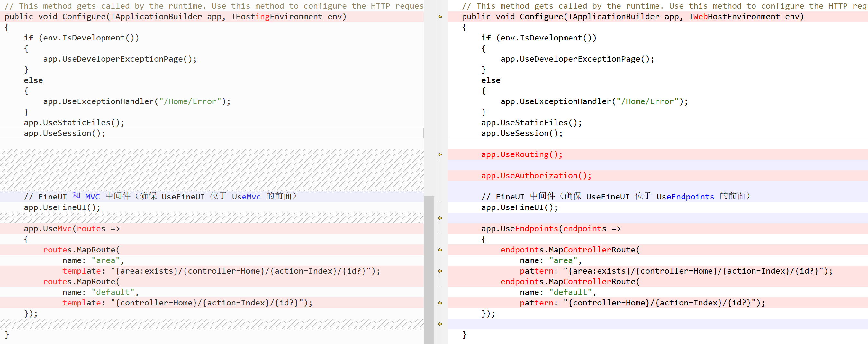Viewport: 868px width, 344px height.
Task: Click app.UseExceptionHandler line in the left pane
Action: 137,101
